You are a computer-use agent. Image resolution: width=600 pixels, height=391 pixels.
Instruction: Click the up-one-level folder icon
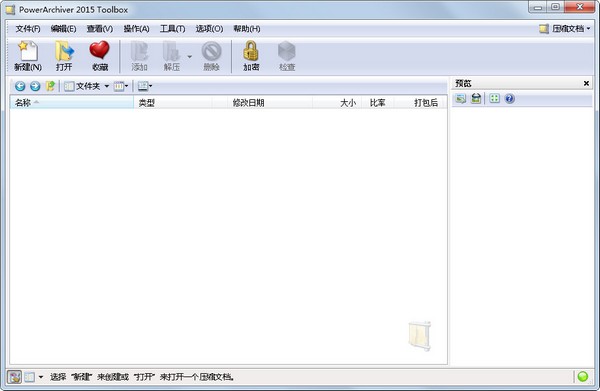50,86
